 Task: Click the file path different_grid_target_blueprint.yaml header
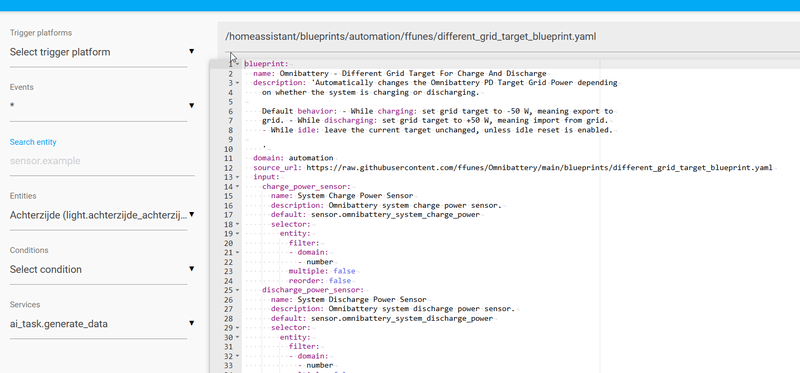point(411,37)
